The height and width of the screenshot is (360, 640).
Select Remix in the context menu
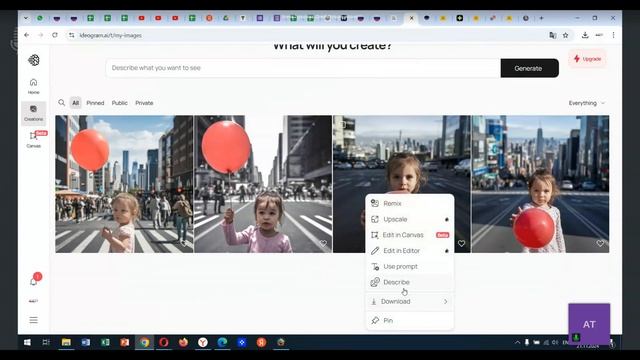(x=410, y=203)
